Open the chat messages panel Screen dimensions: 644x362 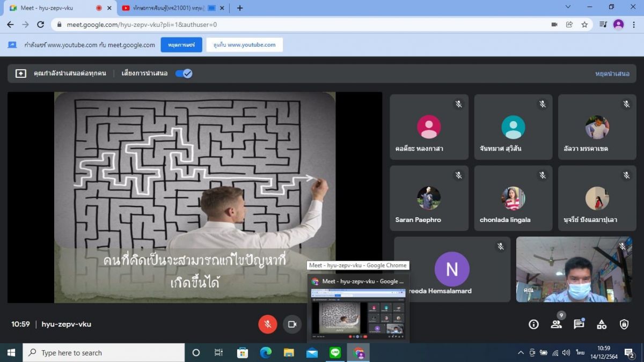tap(579, 324)
